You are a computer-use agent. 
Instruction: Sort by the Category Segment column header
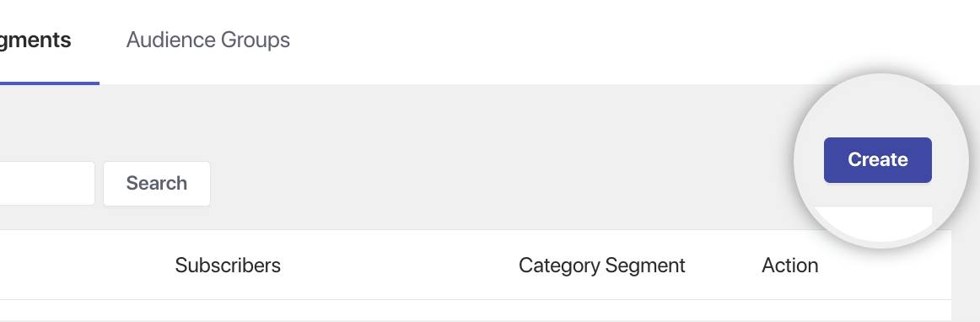pos(602,266)
